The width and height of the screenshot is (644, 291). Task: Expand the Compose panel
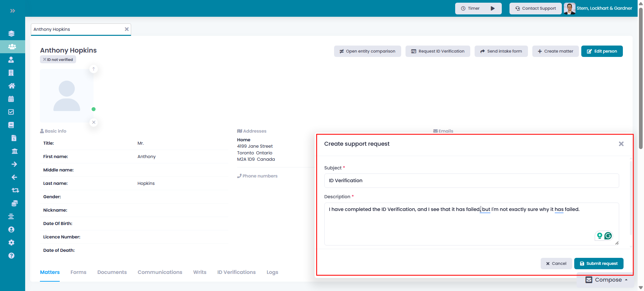[x=606, y=280]
